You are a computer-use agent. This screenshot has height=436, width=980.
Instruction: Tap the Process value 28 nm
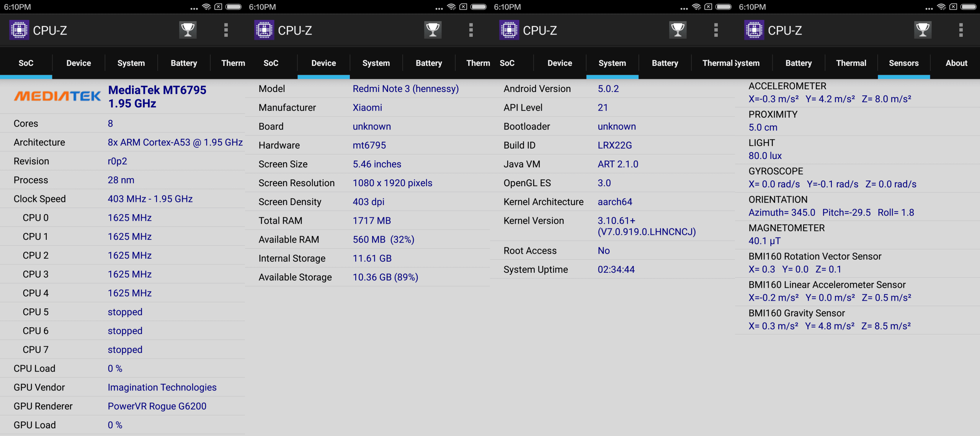tap(121, 180)
